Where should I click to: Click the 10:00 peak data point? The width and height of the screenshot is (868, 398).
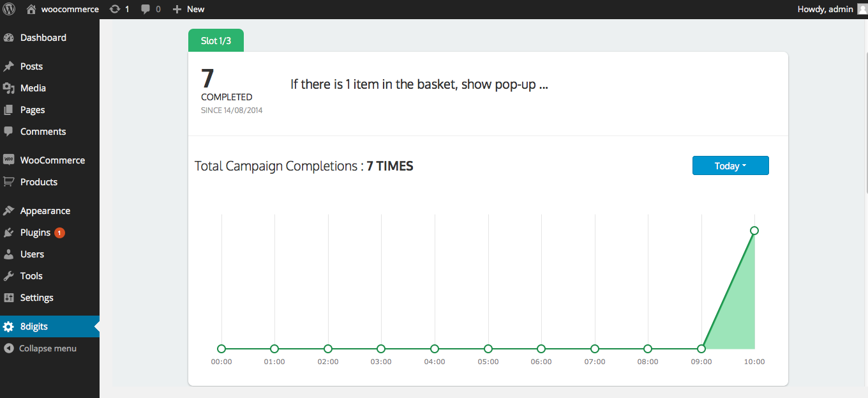(754, 231)
